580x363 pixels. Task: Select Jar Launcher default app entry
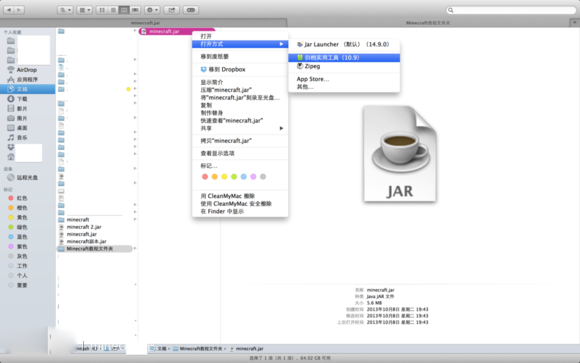click(343, 44)
